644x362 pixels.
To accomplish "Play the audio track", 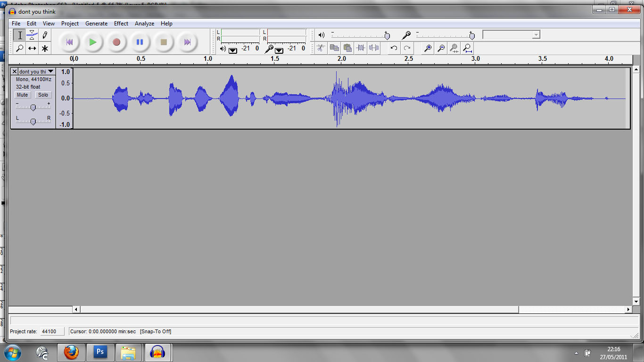I will 93,42.
